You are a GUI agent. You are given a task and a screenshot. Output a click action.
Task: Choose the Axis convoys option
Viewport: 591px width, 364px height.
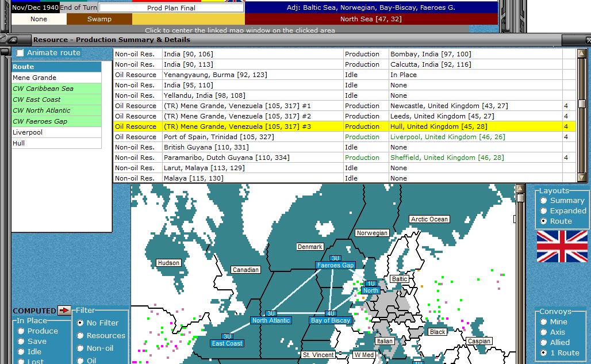(543, 332)
